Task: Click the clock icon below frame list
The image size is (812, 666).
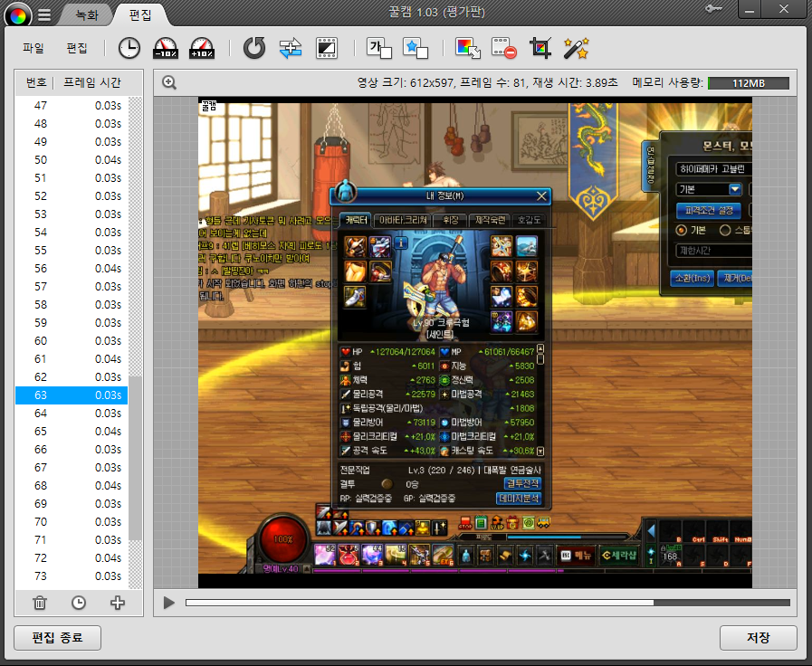Action: (79, 603)
